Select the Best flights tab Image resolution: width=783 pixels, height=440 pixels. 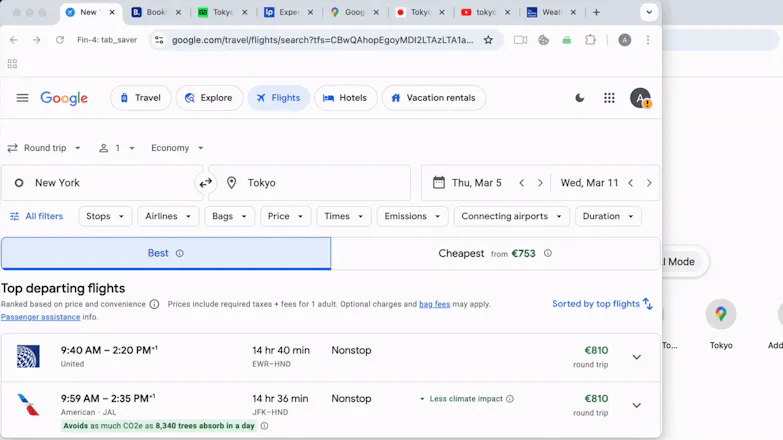pyautogui.click(x=166, y=253)
